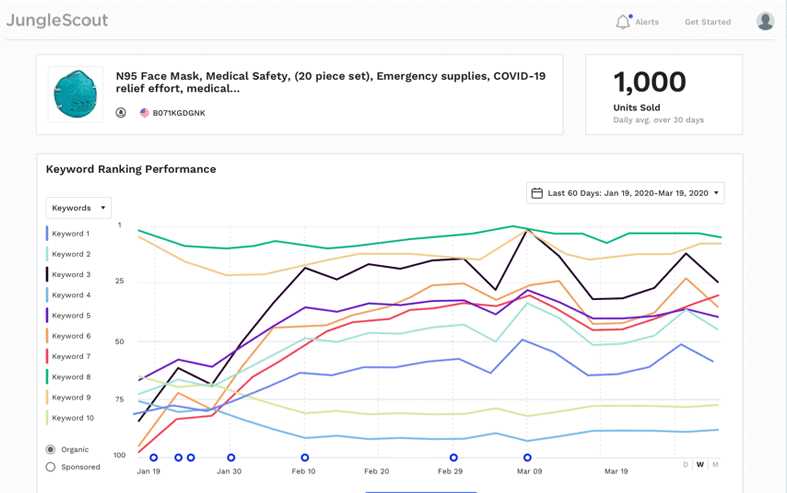
Task: Switch chart to daily view (D)
Action: (x=686, y=464)
